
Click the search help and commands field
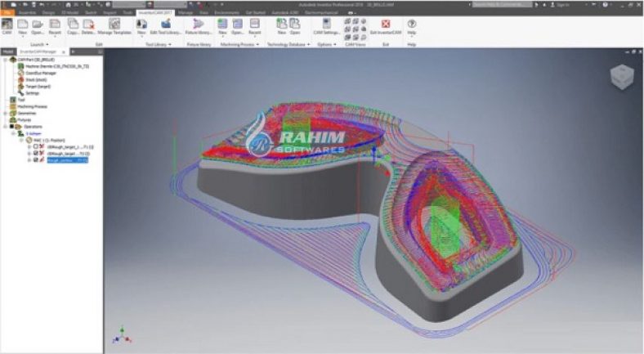(x=502, y=5)
